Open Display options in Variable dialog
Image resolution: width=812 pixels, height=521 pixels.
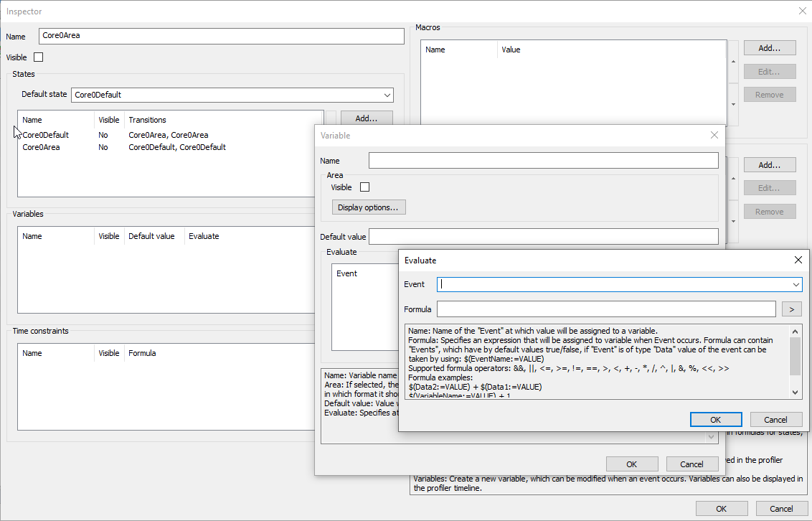click(369, 207)
